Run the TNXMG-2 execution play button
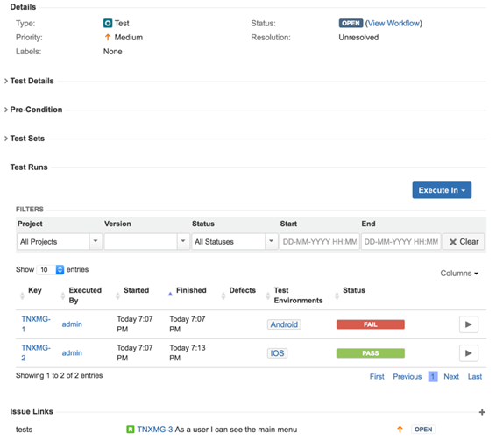 click(469, 353)
